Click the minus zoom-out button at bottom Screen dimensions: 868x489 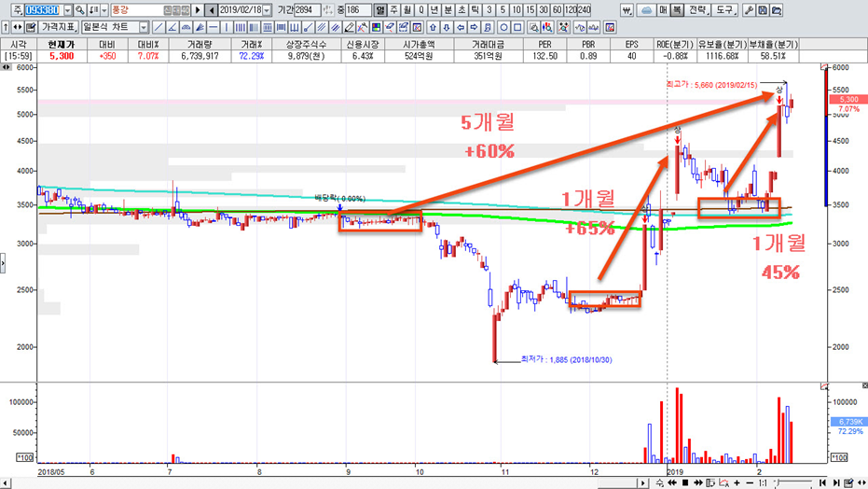click(750, 482)
